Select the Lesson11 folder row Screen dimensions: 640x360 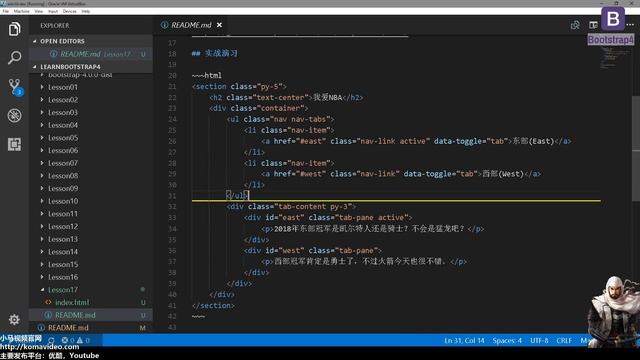(91, 213)
